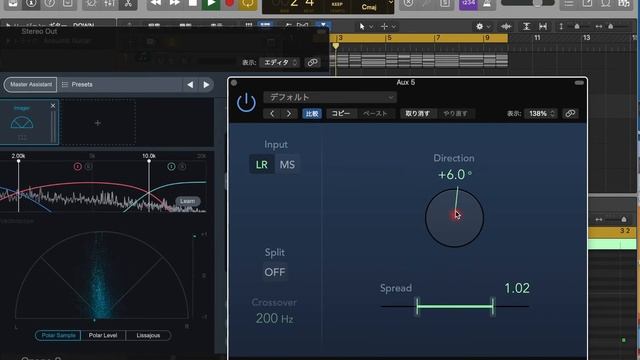This screenshot has height=360, width=640.
Task: Toggle the Aux 5 plugin power button
Action: (x=246, y=102)
